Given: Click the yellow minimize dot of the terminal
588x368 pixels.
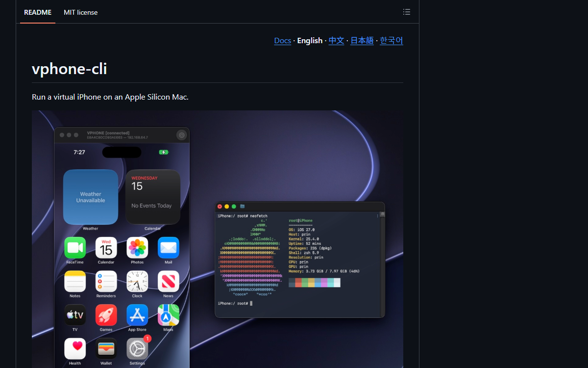Looking at the screenshot, I should tap(226, 207).
